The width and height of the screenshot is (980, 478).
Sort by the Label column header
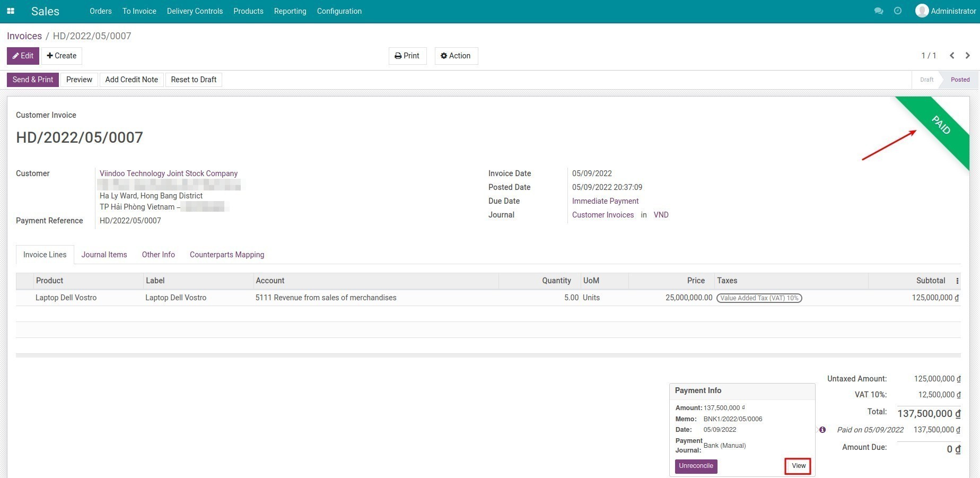(x=198, y=281)
